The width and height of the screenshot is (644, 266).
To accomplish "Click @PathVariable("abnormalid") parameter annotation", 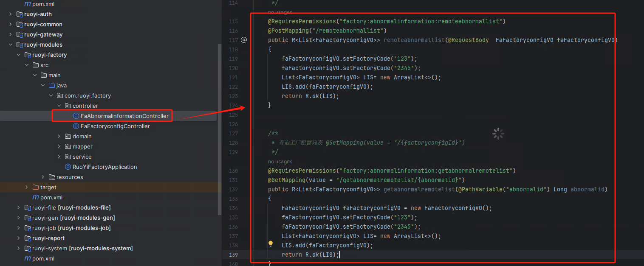I will (x=503, y=189).
